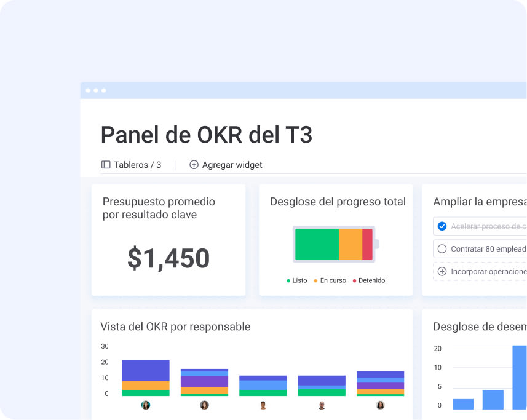Viewport: 527px width, 420px height.
Task: Select Incorporar operaciones add row text
Action: pyautogui.click(x=489, y=271)
